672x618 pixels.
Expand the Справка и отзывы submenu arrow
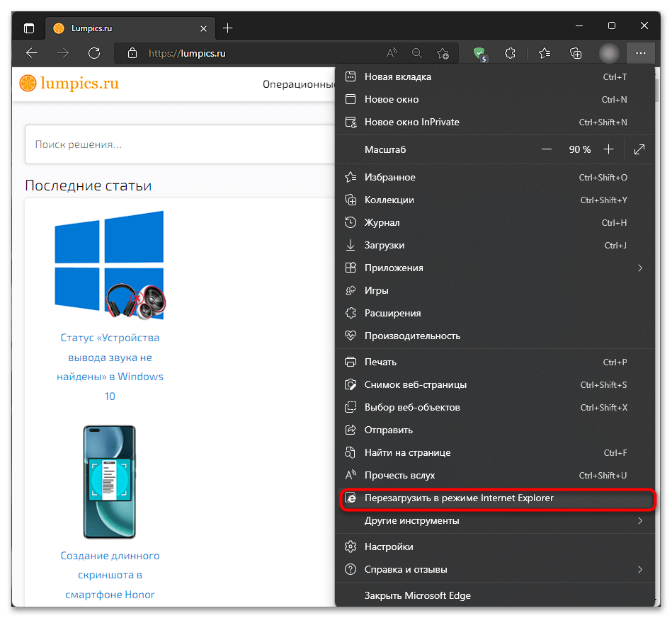point(640,570)
